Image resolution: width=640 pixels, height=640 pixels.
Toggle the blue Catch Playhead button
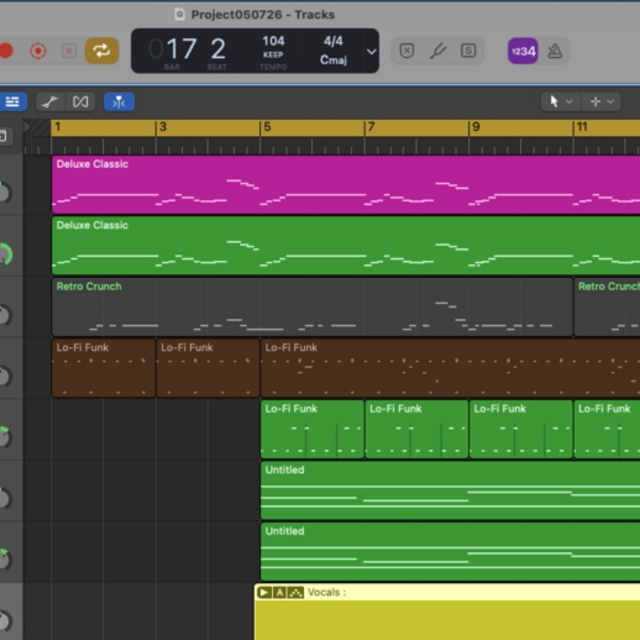coord(119,102)
